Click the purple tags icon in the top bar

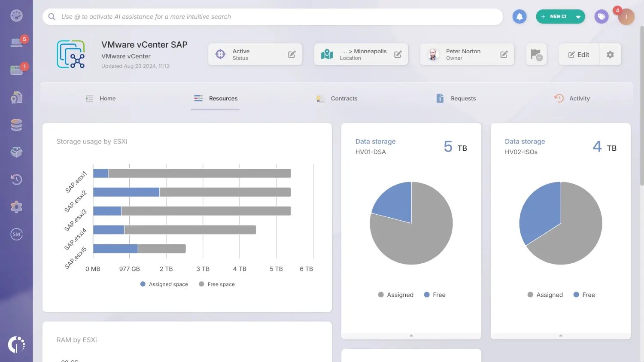click(601, 16)
